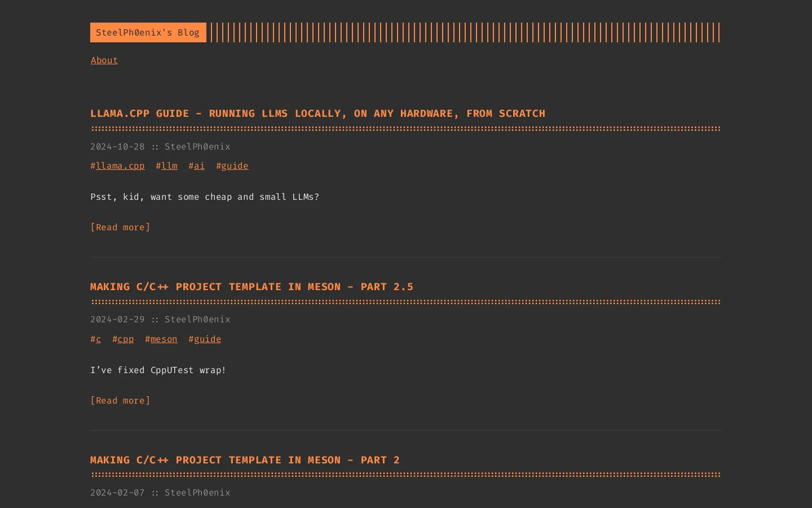Viewport: 812px width, 508px height.
Task: Select the #llm tag
Action: pyautogui.click(x=169, y=166)
